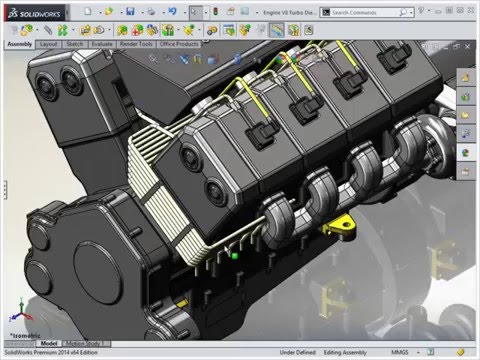Image resolution: width=480 pixels, height=360 pixels.
Task: Click the Mate paperclip icon
Action: pos(48,30)
